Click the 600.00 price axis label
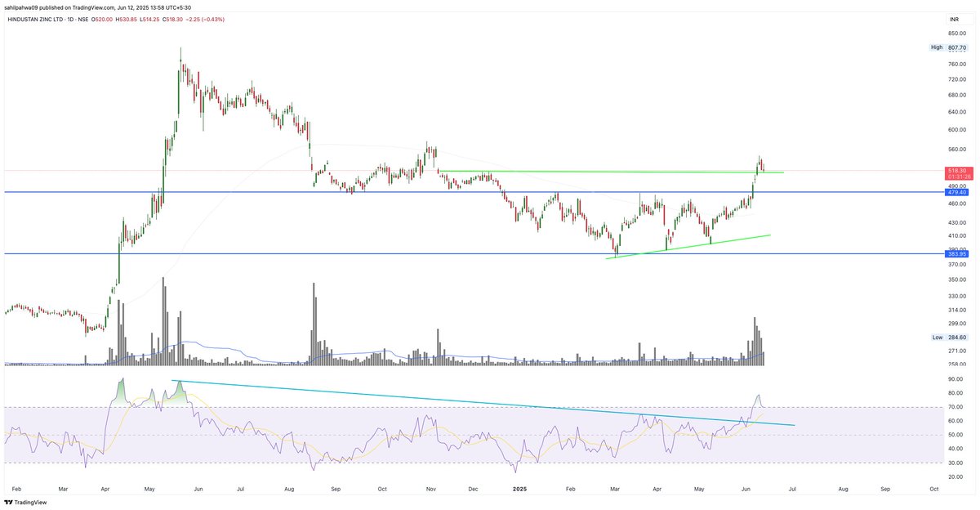980x510 pixels. (956, 130)
